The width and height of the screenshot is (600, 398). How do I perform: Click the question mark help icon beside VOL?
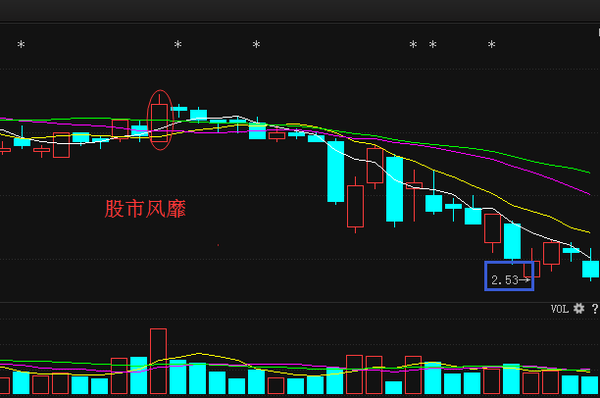tap(595, 308)
